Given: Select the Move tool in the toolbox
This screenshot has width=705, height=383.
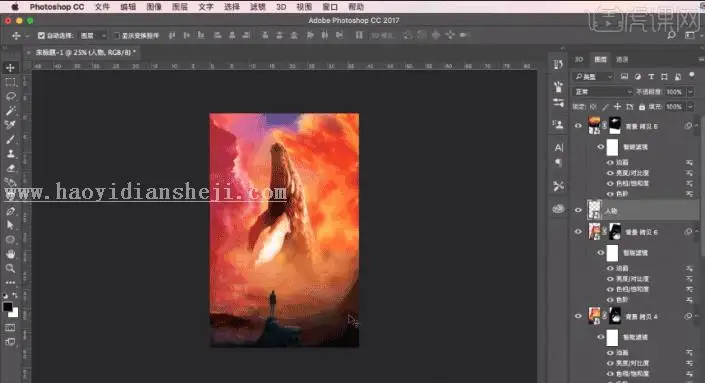Looking at the screenshot, I should click(10, 68).
